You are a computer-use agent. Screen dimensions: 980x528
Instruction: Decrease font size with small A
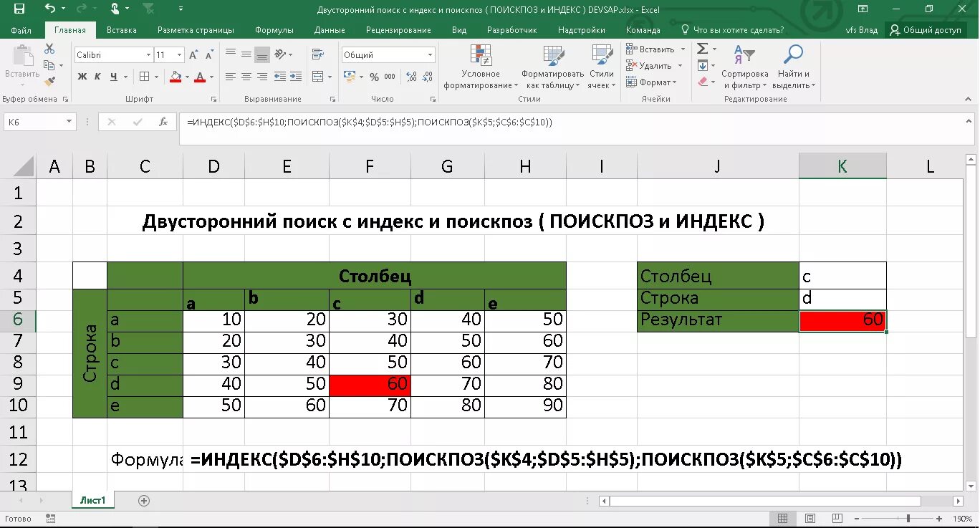(x=208, y=55)
